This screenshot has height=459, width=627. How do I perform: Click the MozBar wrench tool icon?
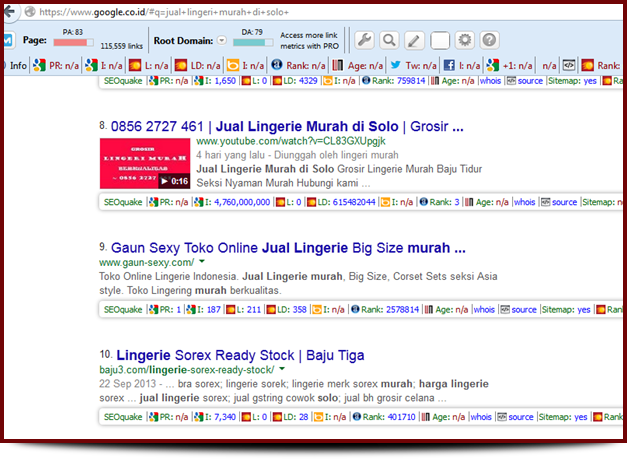pos(365,40)
